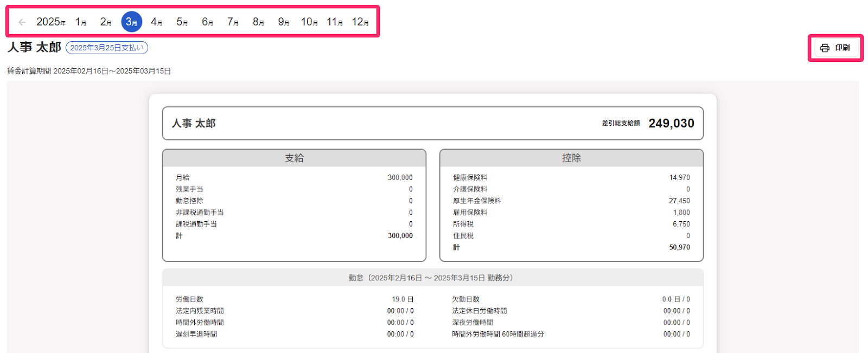
Task: Go to the 5月 month tab
Action: click(182, 22)
